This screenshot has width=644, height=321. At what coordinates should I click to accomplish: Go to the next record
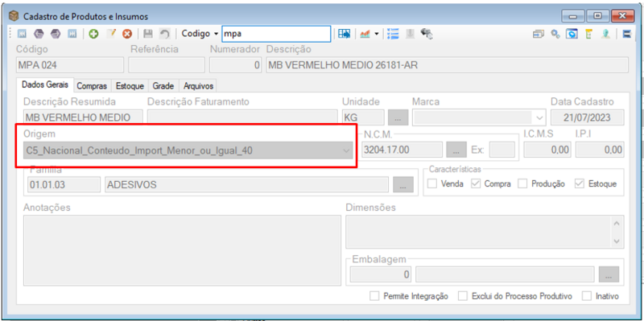(x=55, y=34)
